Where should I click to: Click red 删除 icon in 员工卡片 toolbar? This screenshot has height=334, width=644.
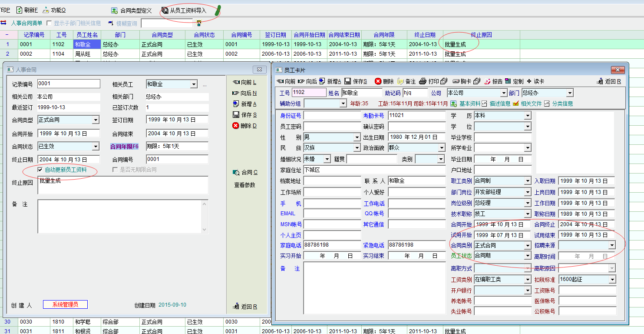(x=378, y=81)
